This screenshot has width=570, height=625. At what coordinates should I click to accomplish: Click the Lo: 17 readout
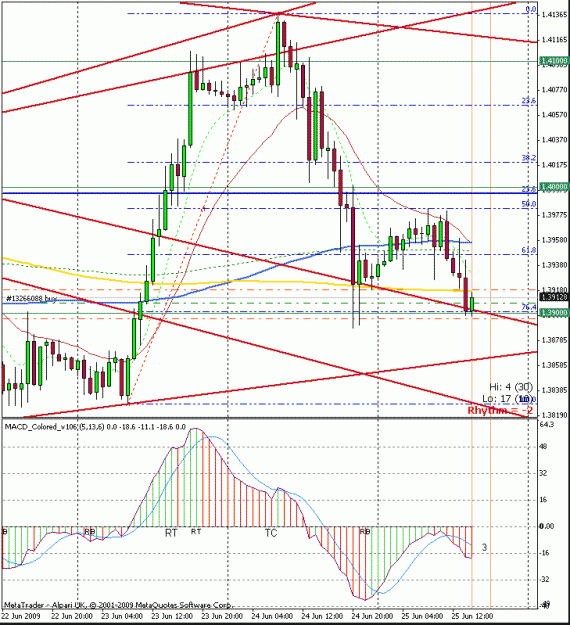[496, 399]
